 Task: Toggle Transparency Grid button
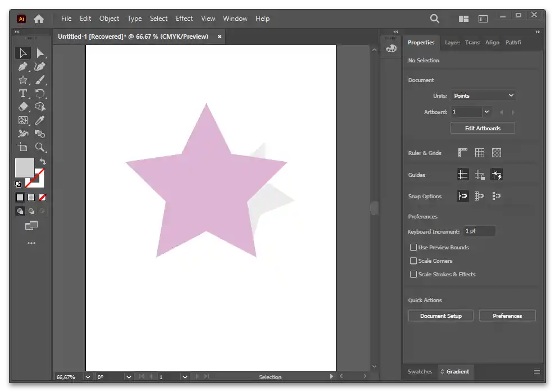click(x=497, y=153)
